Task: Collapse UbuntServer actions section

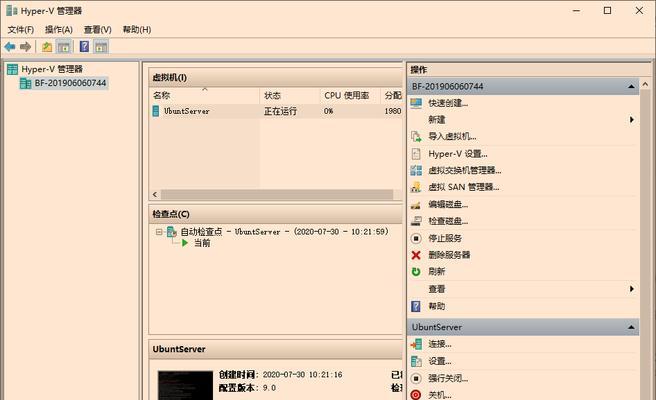Action: tap(631, 327)
